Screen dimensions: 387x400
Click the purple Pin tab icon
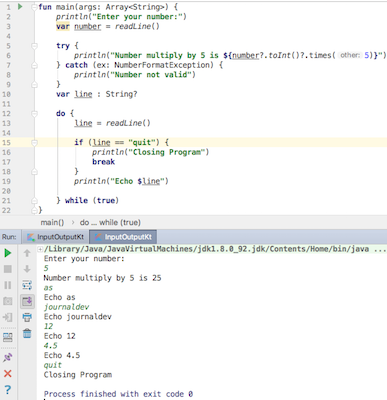click(x=8, y=358)
